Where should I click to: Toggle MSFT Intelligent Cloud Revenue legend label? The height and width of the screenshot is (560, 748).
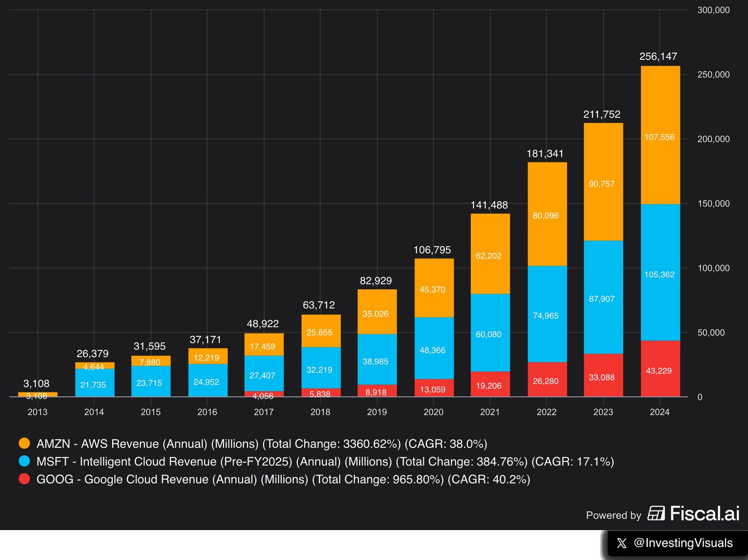325,461
